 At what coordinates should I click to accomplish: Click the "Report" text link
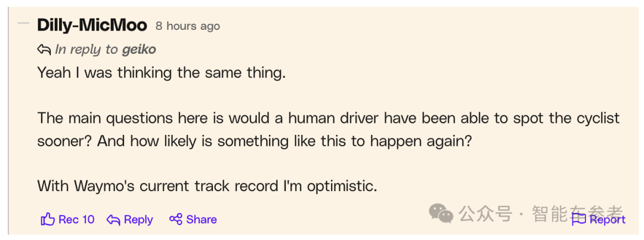tap(607, 219)
